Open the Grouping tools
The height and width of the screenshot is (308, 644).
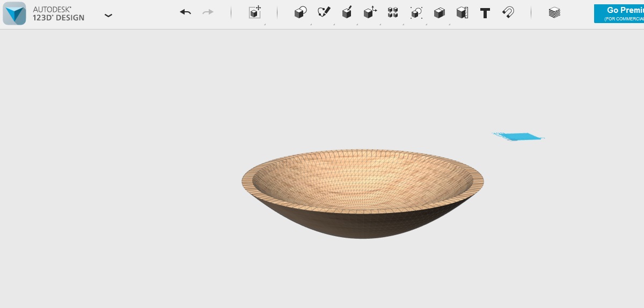coord(416,13)
